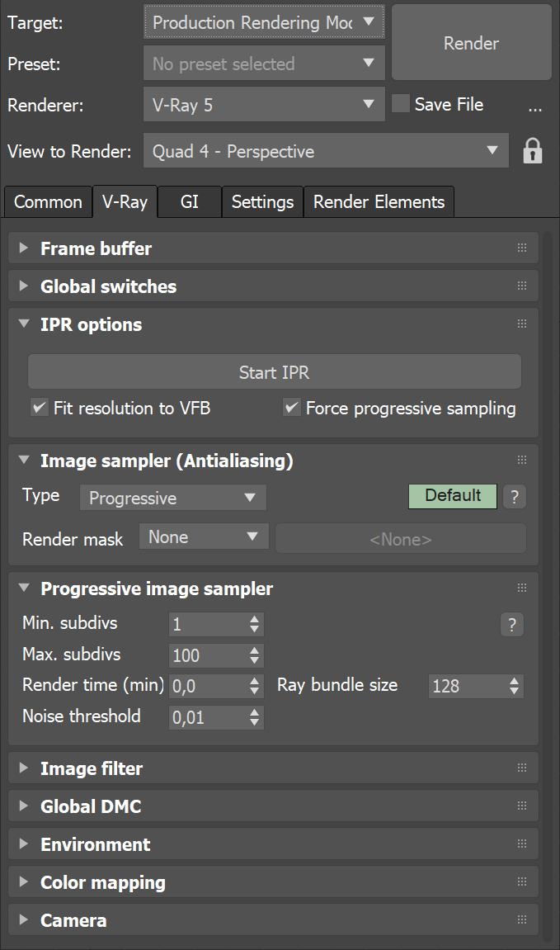Click the help question mark in Image sampler
Image resolution: width=560 pixels, height=950 pixels.
pyautogui.click(x=514, y=497)
